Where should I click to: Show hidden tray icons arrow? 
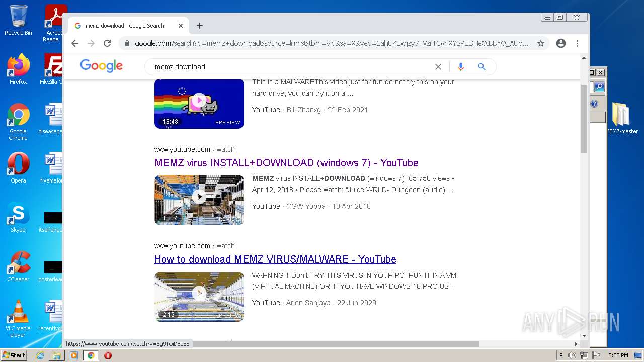point(561,355)
